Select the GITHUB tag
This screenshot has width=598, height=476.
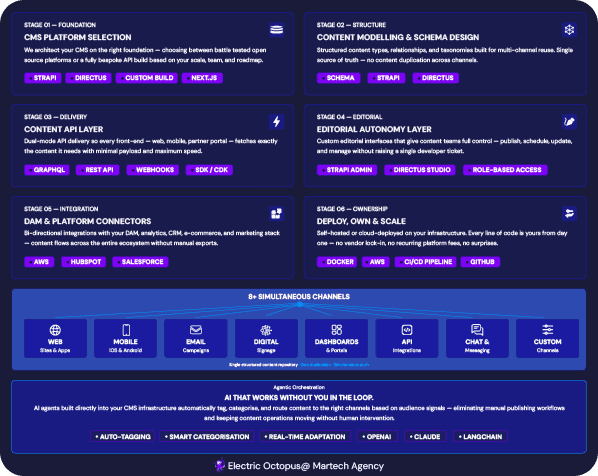pos(480,262)
